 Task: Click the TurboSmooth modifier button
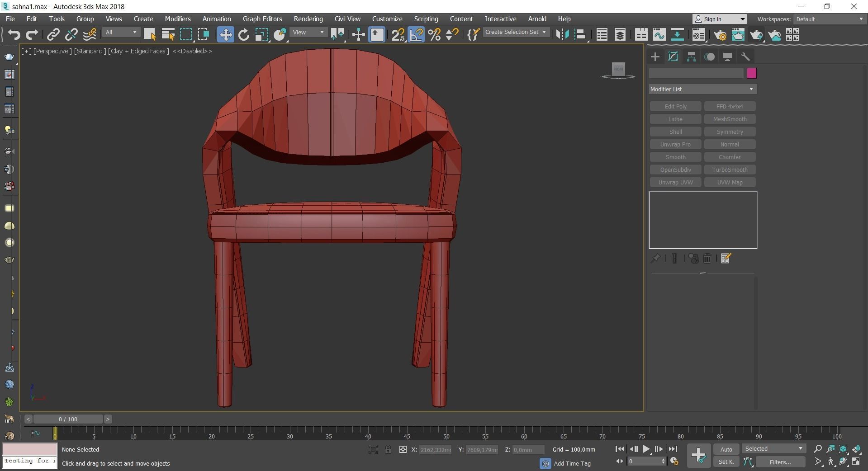[x=730, y=170]
